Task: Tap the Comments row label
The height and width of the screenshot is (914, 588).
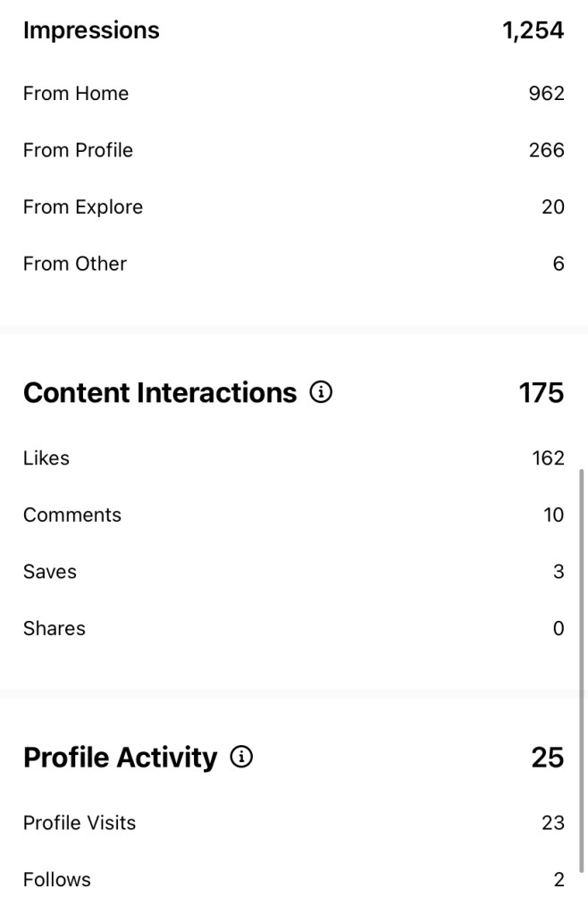Action: (72, 515)
